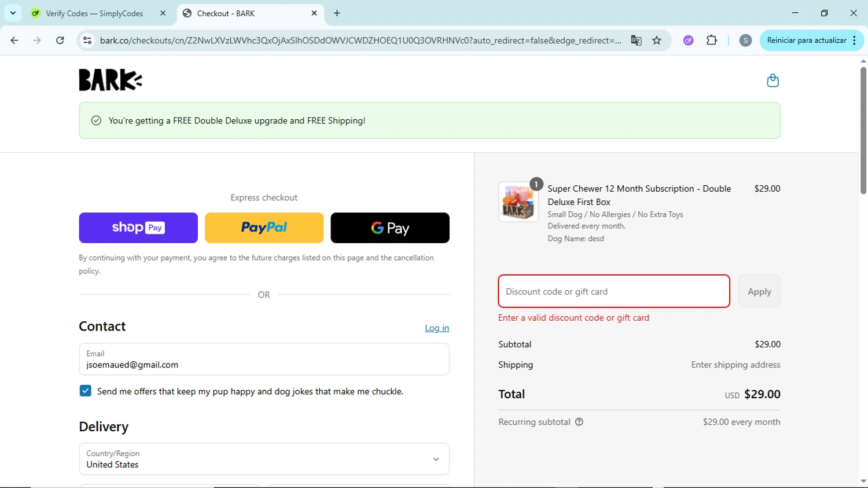
Task: Go back to previous page
Action: [x=14, y=41]
